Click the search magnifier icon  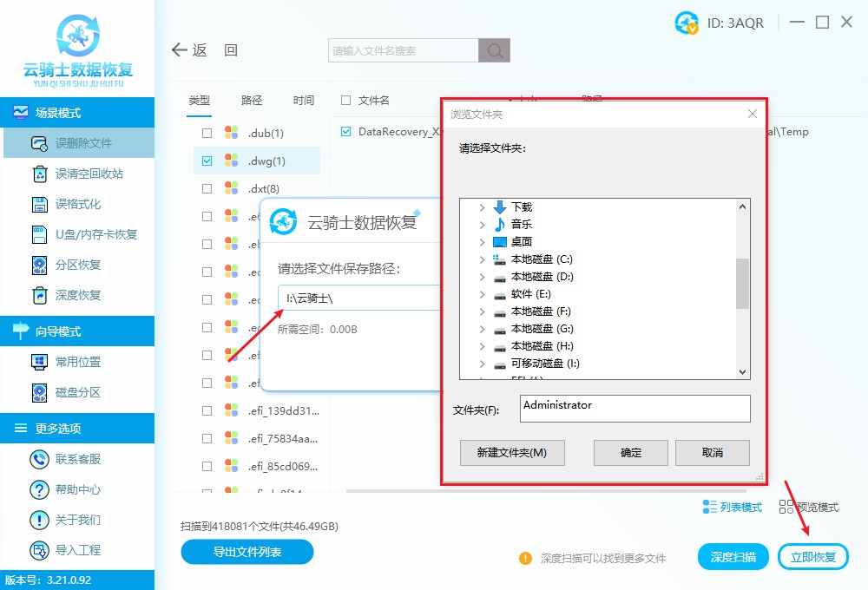tap(494, 51)
